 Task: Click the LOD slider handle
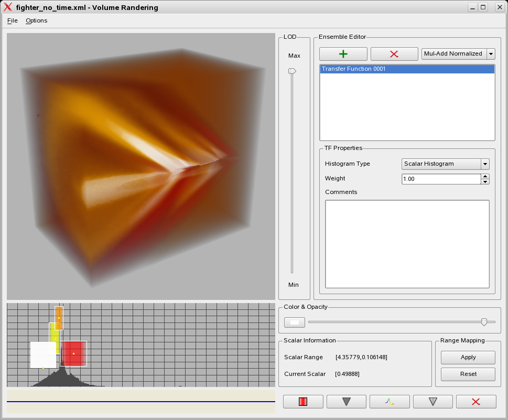pos(292,71)
